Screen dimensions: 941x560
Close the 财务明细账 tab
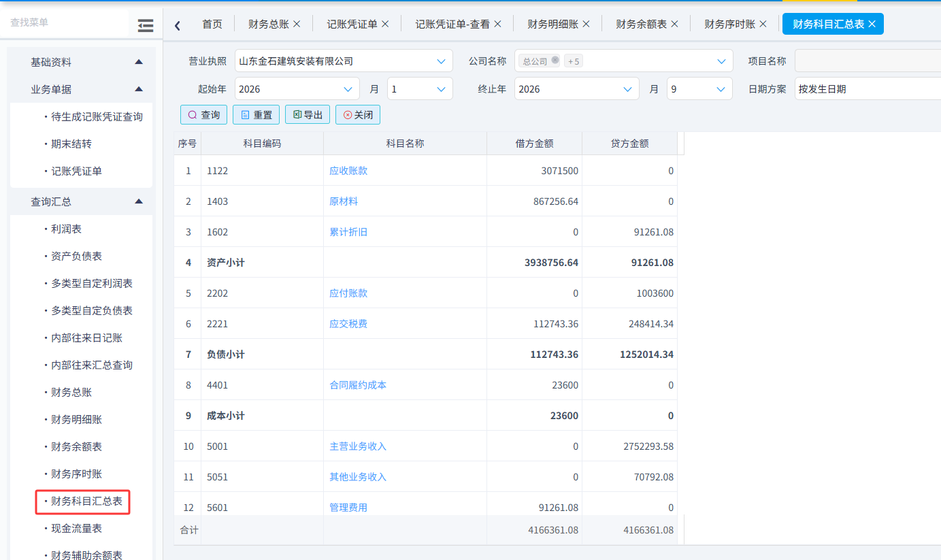click(587, 24)
